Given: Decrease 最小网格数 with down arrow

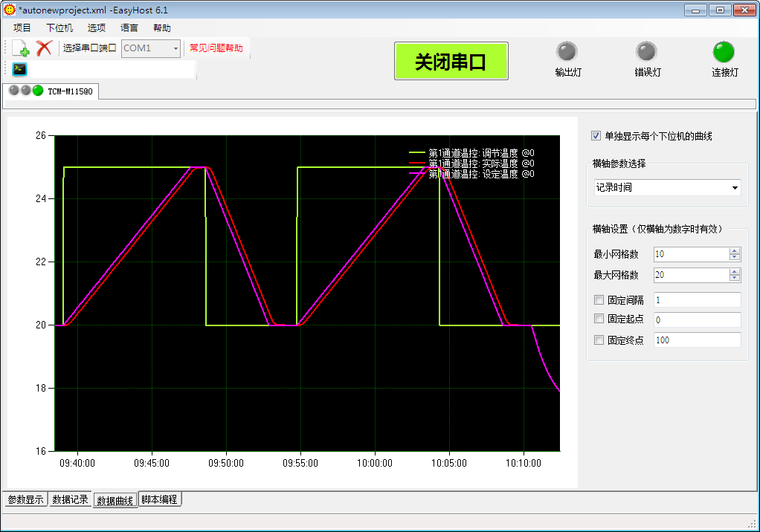Looking at the screenshot, I should [x=735, y=257].
